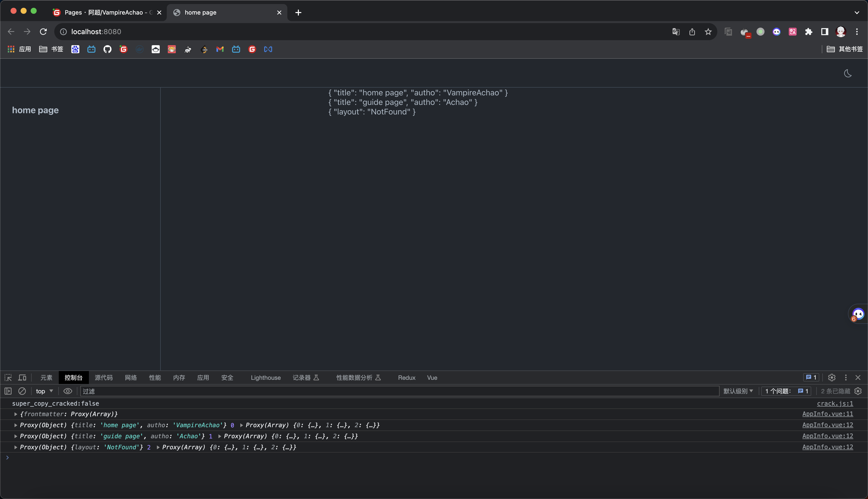
Task: Clear console with the ban icon
Action: (22, 391)
